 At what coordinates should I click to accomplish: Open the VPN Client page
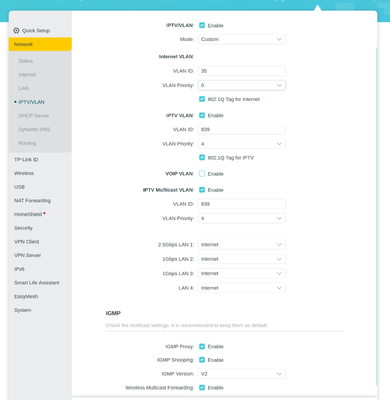click(27, 242)
